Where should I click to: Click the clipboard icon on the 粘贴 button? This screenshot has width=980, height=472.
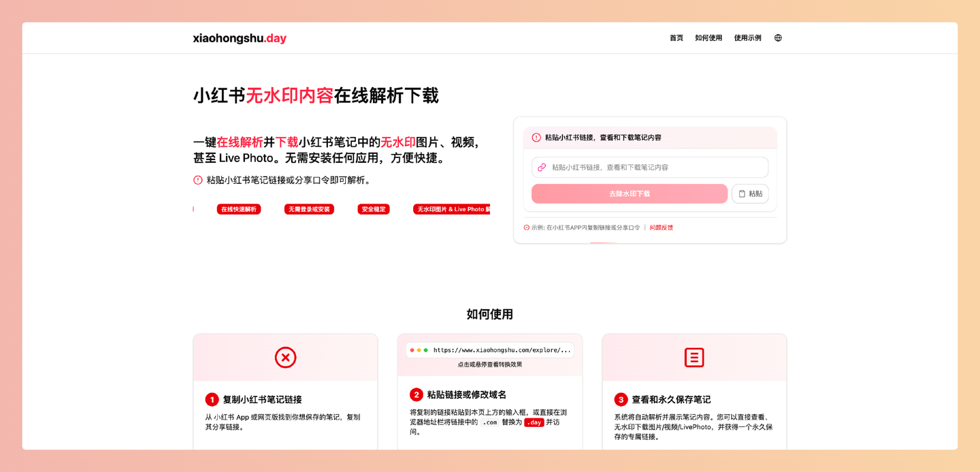742,193
